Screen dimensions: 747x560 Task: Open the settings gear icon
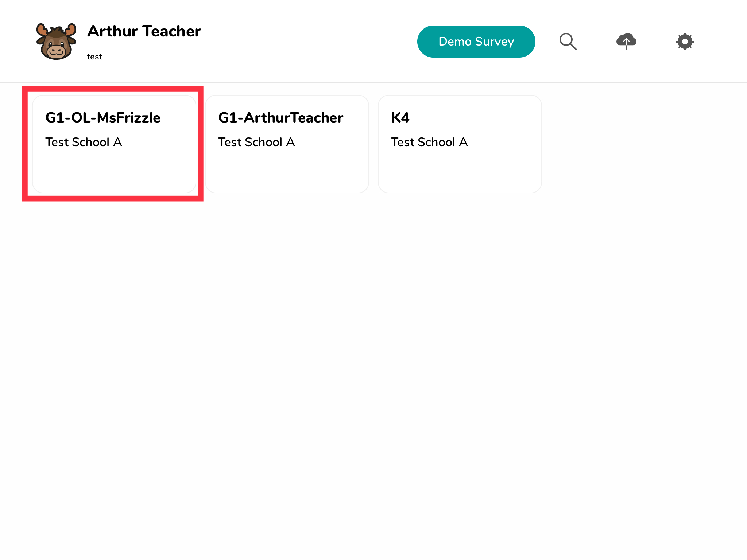(685, 42)
